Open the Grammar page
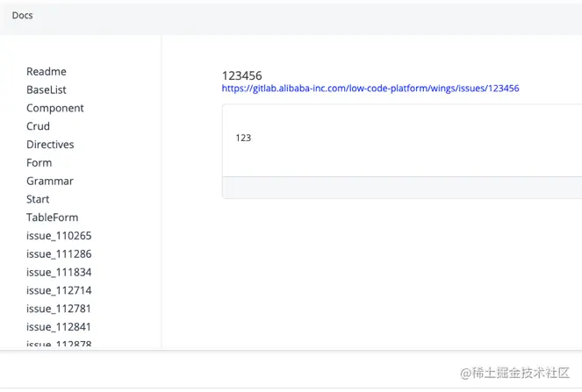Image resolution: width=582 pixels, height=392 pixels. coord(50,181)
